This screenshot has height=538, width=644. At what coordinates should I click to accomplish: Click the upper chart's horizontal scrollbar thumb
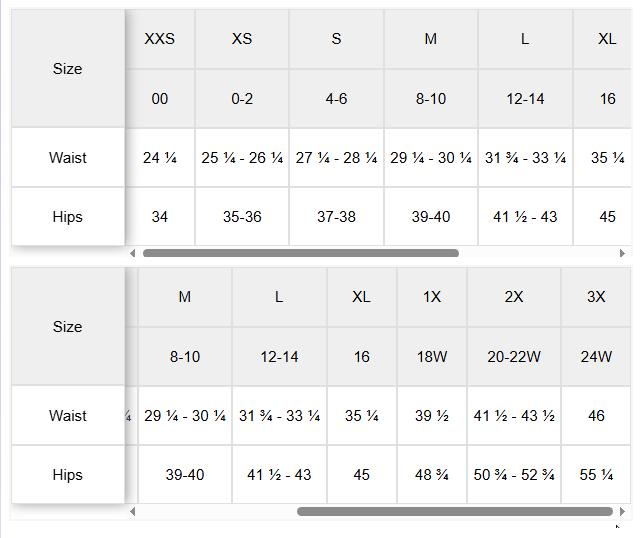coord(300,253)
